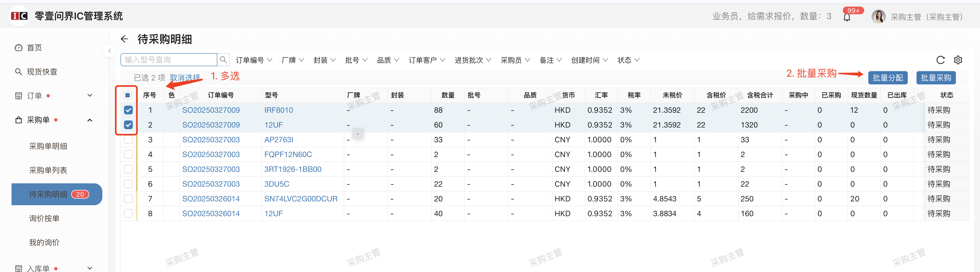Open the 首页 home icon in sidebar
This screenshot has width=980, height=272.
coord(18,48)
